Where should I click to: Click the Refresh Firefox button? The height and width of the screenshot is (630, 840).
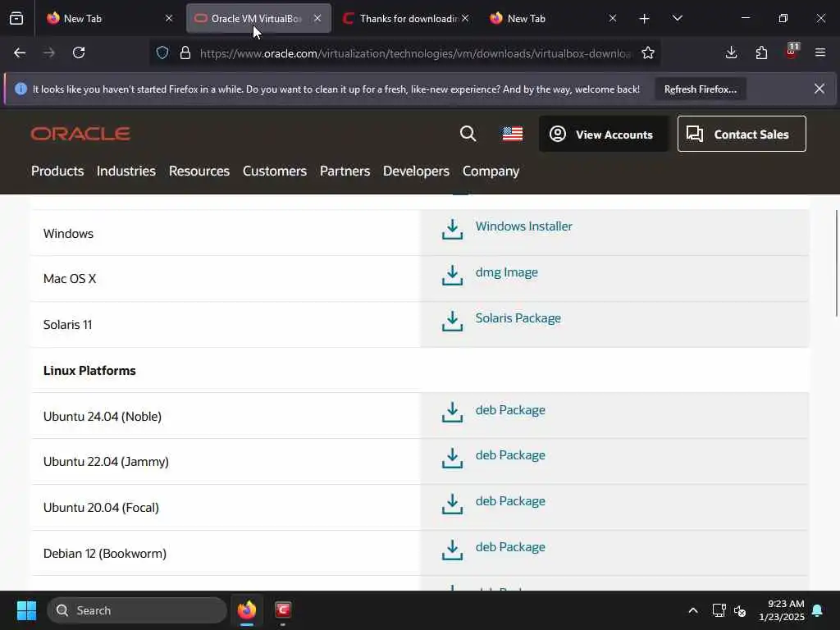point(701,89)
